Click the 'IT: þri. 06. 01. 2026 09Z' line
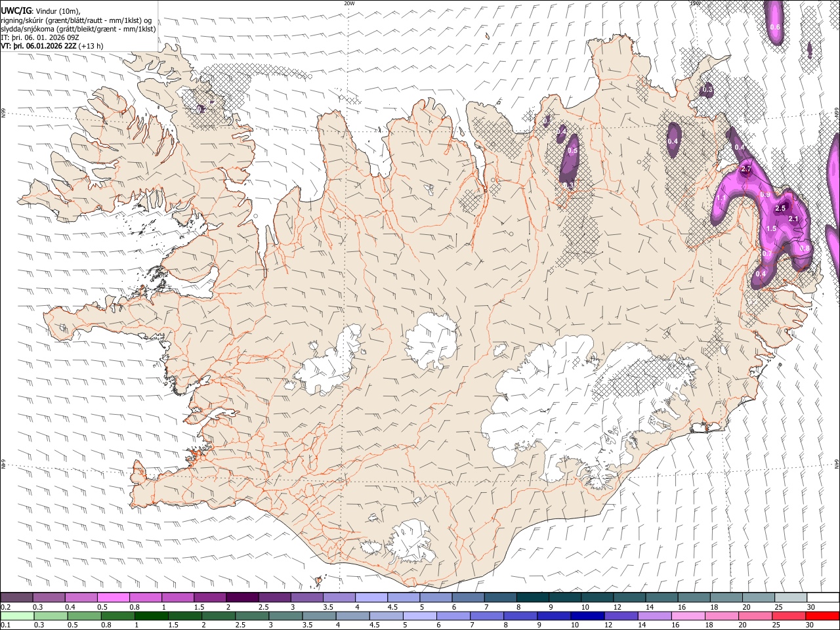The width and height of the screenshot is (840, 630). pos(40,37)
